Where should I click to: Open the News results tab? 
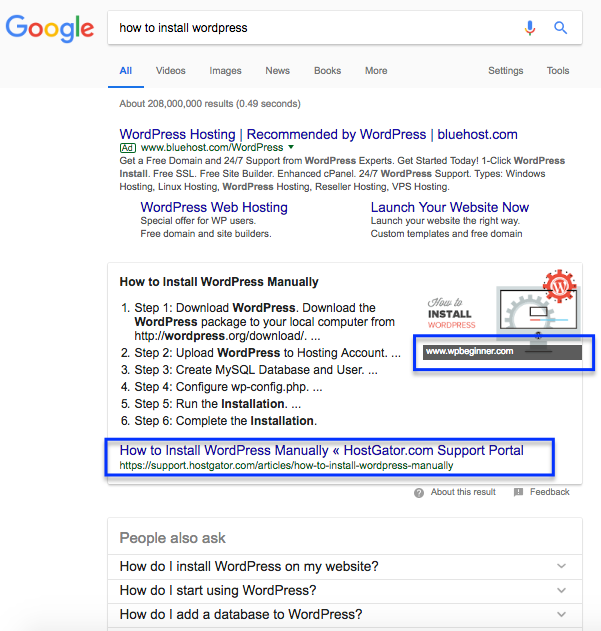(x=277, y=71)
